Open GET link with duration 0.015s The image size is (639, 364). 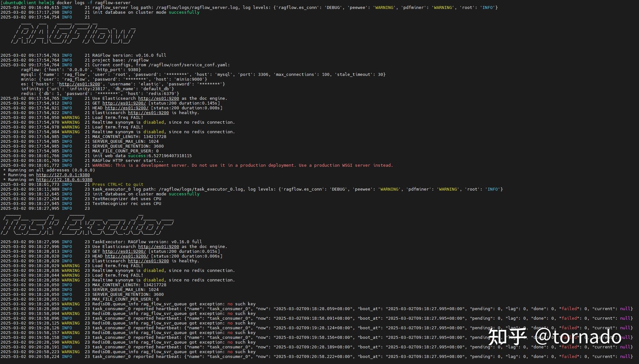(124, 251)
